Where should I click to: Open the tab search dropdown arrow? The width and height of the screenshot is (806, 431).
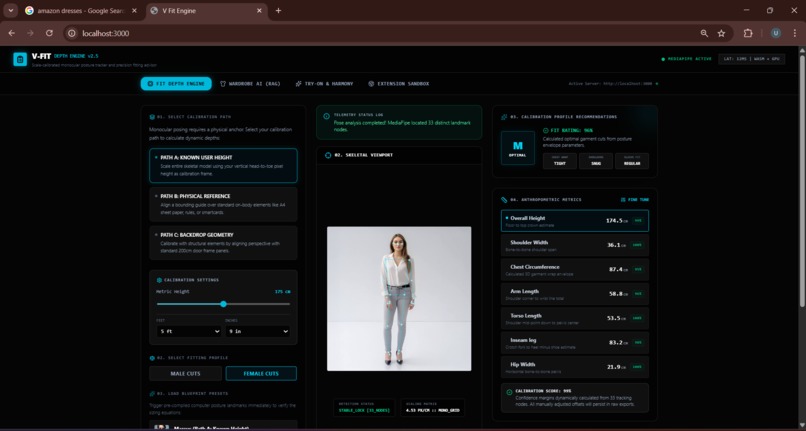click(x=10, y=11)
